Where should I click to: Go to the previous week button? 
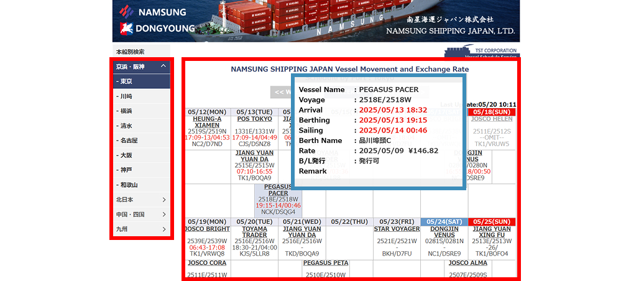coord(280,92)
